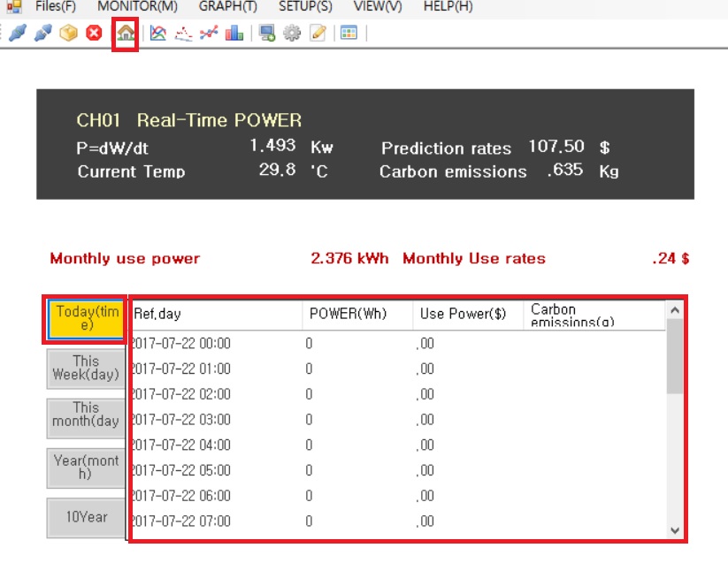Image resolution: width=728 pixels, height=563 pixels.
Task: Click the 2.376 kWh monthly power value
Action: click(x=349, y=258)
